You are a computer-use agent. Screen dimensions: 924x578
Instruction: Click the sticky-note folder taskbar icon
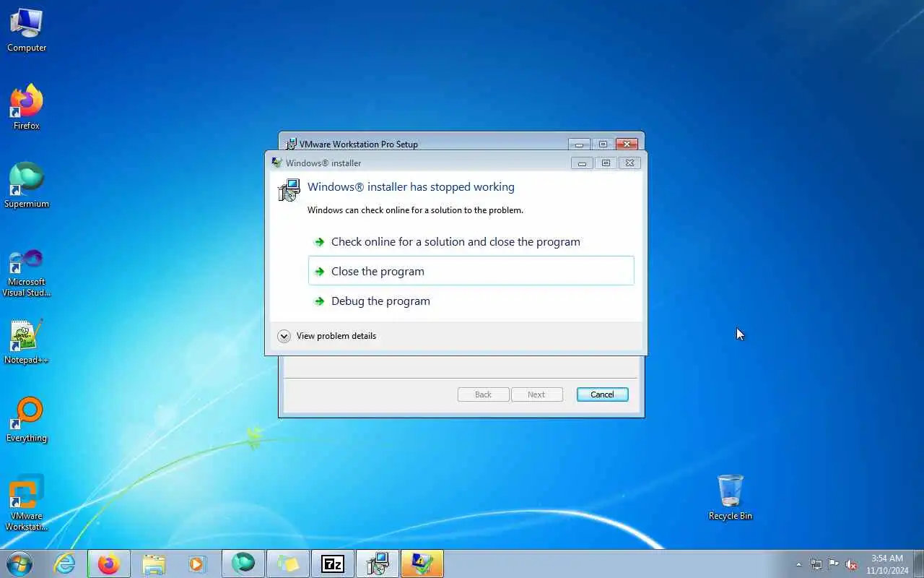pos(288,564)
